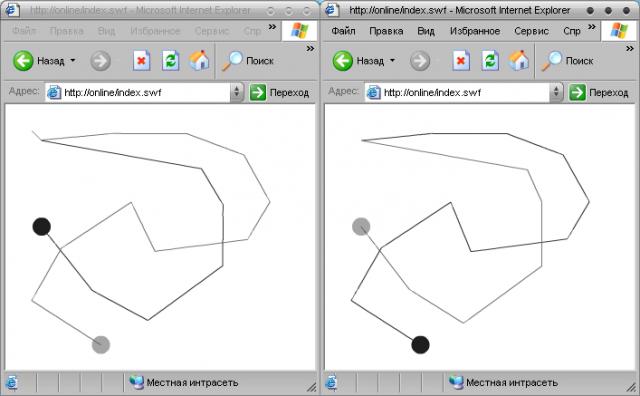Expand toolbar overflow chevron in left window

click(x=310, y=49)
